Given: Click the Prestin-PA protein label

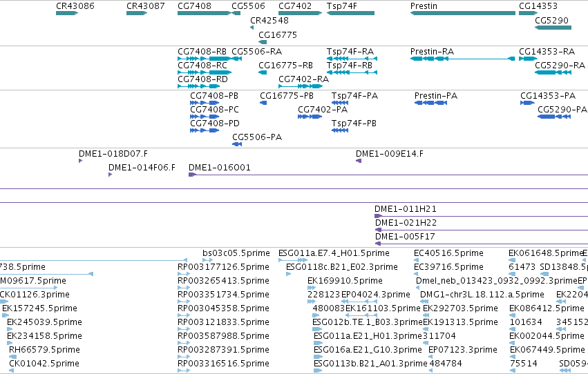Looking at the screenshot, I should (x=436, y=95).
